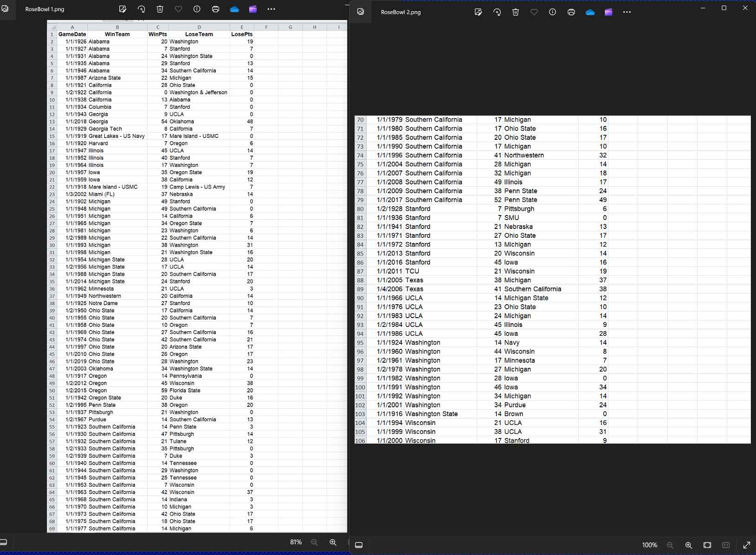Click the Photos app icon beside RoseBowl 2.png title
Screen dimensions: 756x555
(361, 12)
